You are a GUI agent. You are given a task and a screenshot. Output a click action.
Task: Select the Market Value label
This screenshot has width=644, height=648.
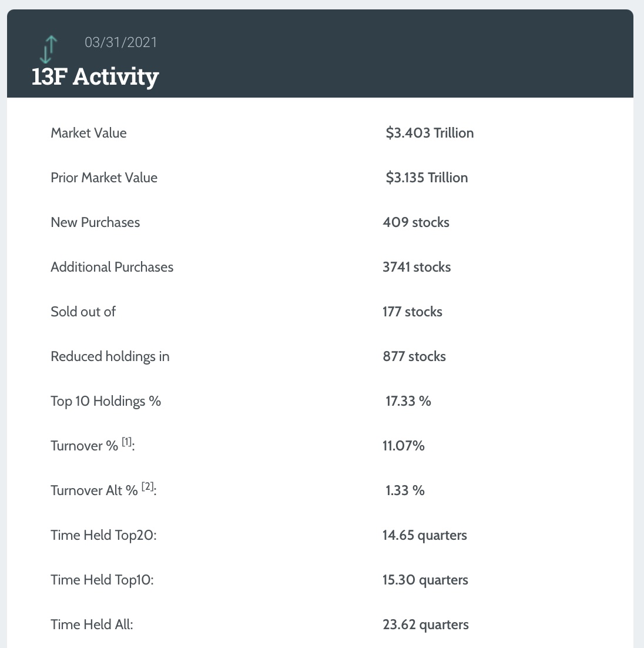[89, 133]
